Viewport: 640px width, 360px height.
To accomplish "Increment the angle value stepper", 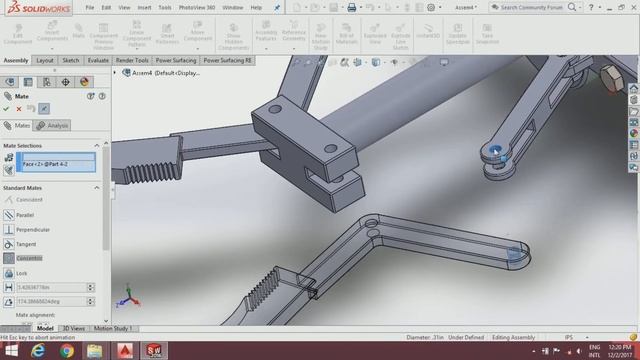I will (x=91, y=300).
